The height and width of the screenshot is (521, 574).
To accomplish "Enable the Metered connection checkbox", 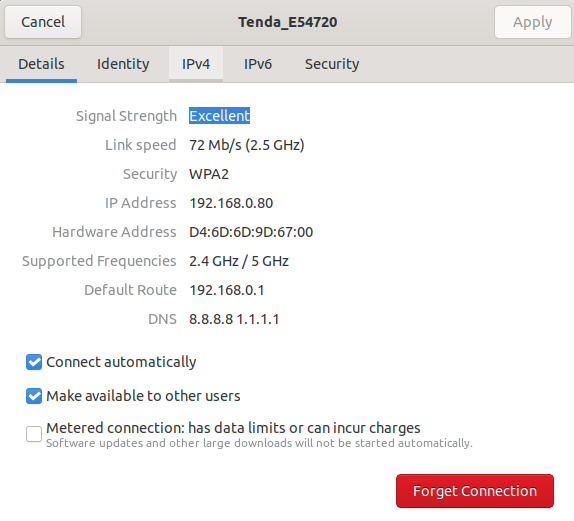I will [34, 434].
